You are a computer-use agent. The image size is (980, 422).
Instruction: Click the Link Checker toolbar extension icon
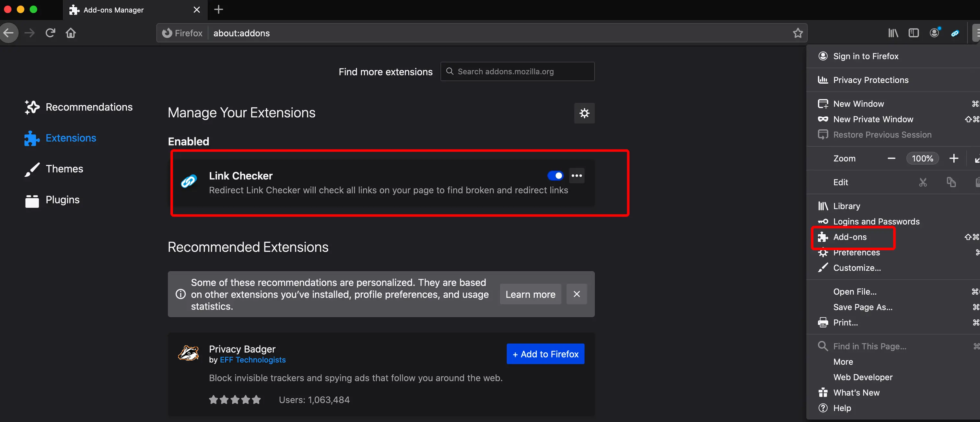[x=955, y=33]
